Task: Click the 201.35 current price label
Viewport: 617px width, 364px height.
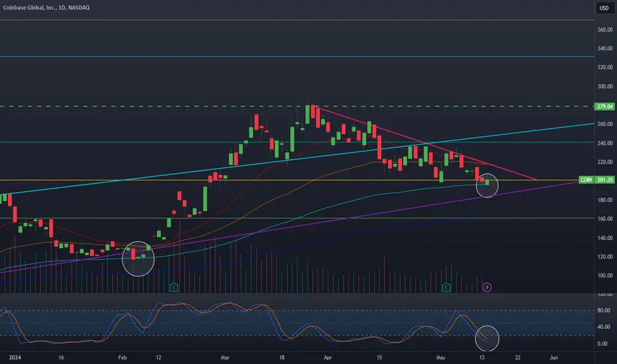Action: tap(604, 180)
